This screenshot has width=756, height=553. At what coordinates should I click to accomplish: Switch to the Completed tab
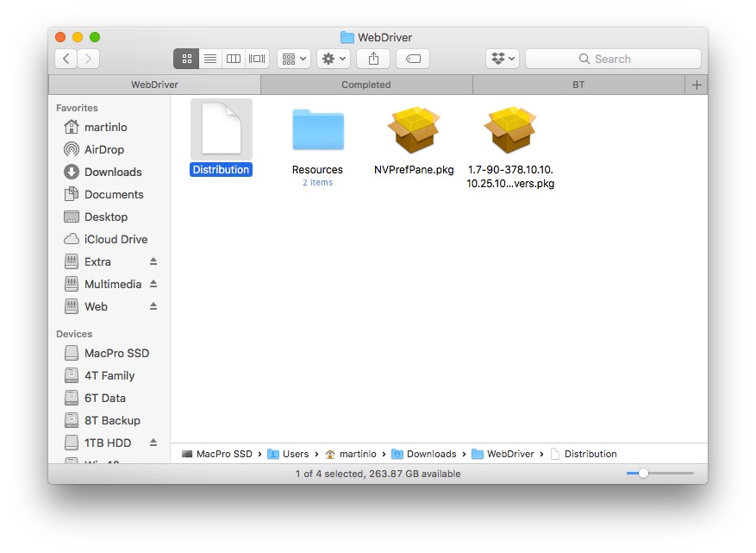pyautogui.click(x=366, y=85)
